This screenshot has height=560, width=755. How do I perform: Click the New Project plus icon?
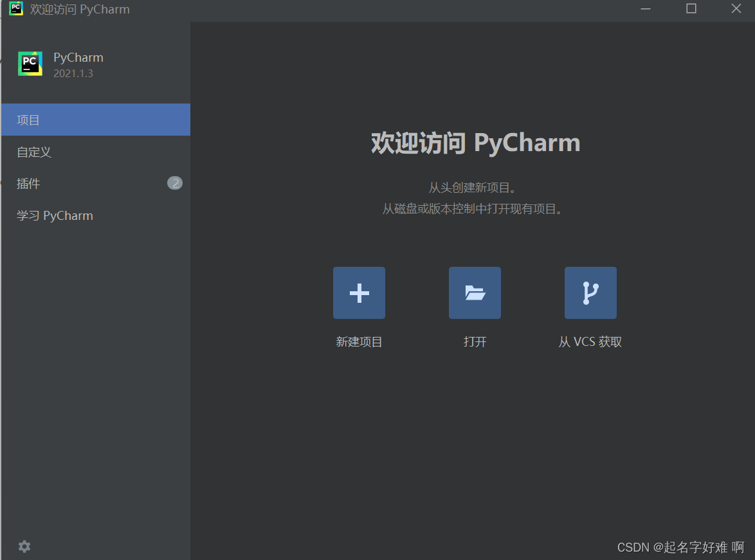[359, 293]
